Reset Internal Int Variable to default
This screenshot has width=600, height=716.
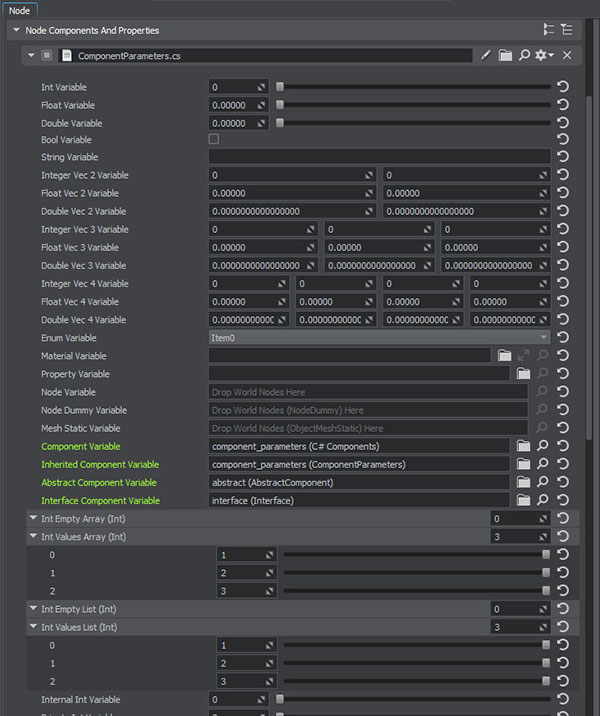point(563,699)
